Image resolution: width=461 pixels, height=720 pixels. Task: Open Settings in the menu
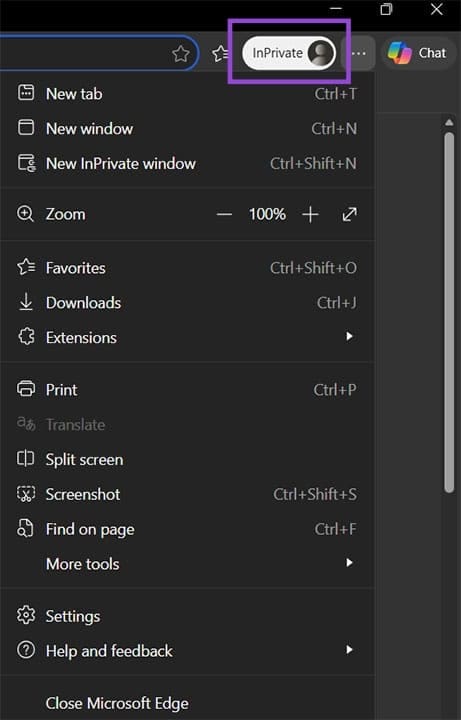186,616
